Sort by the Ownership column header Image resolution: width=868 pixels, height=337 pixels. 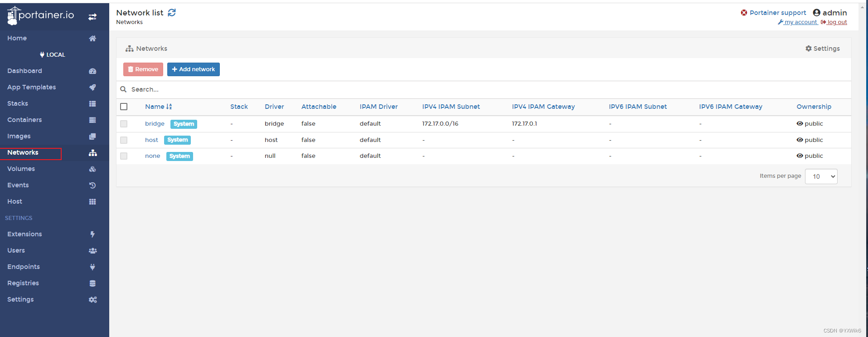(814, 107)
